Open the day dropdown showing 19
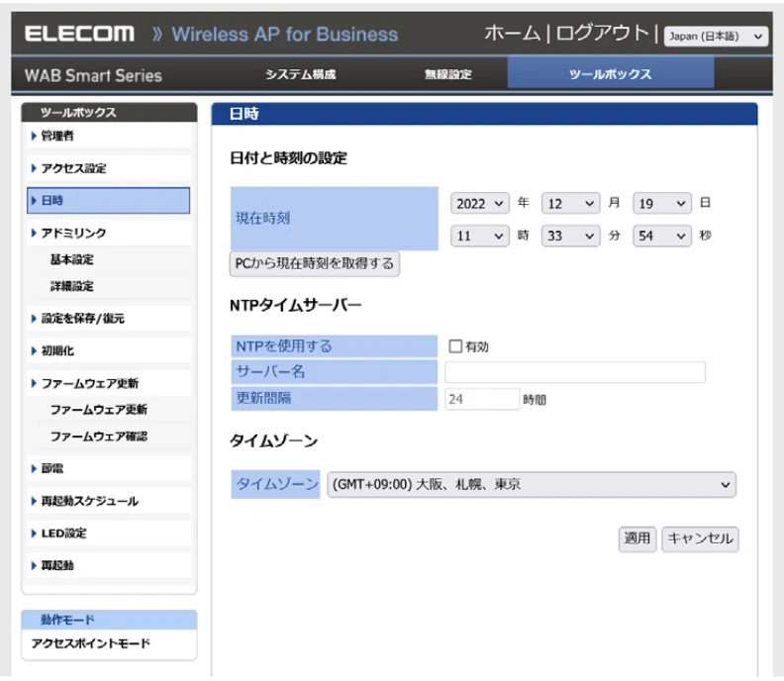The image size is (784, 681). coord(662,204)
